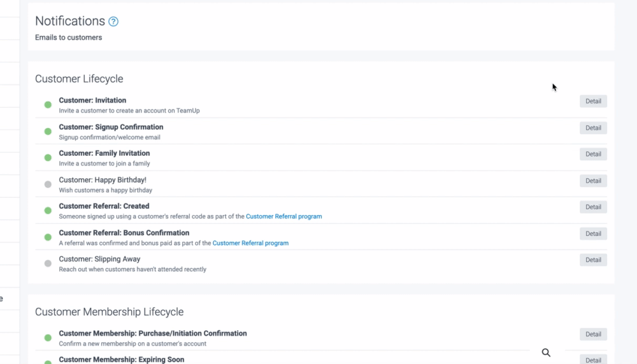This screenshot has height=364, width=637.
Task: Follow Customer Referral program link under Referral: Created
Action: coord(283,216)
